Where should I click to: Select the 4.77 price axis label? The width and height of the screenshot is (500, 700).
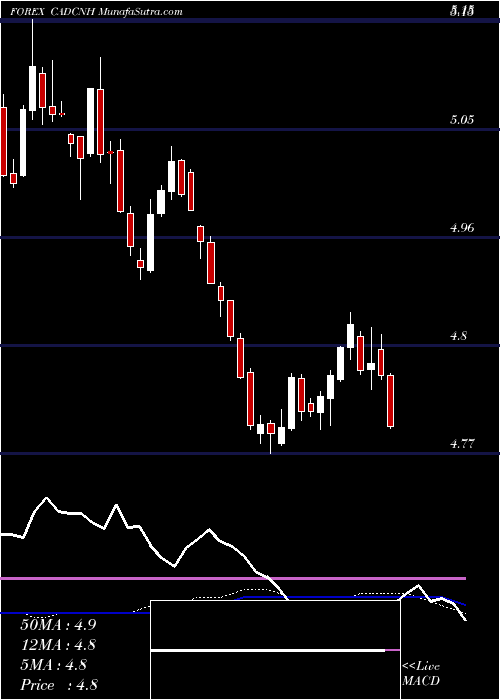click(462, 444)
